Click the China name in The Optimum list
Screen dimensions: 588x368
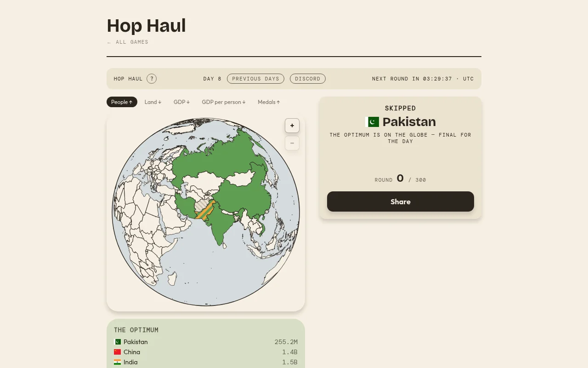tap(132, 352)
